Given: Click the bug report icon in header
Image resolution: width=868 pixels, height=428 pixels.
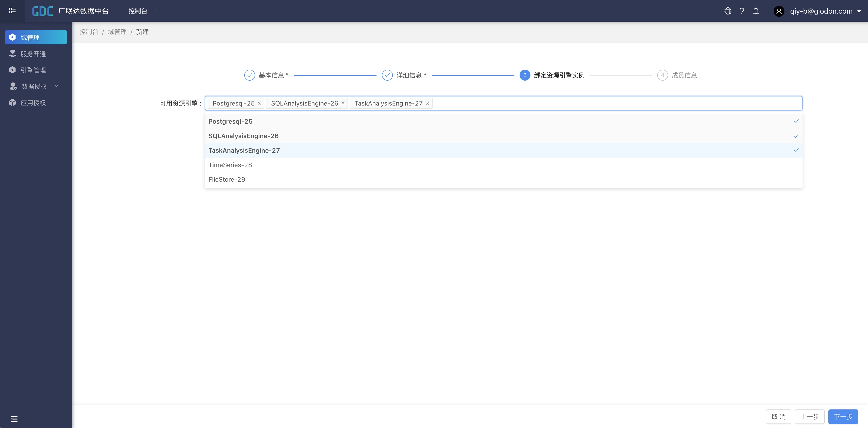Looking at the screenshot, I should (x=727, y=11).
